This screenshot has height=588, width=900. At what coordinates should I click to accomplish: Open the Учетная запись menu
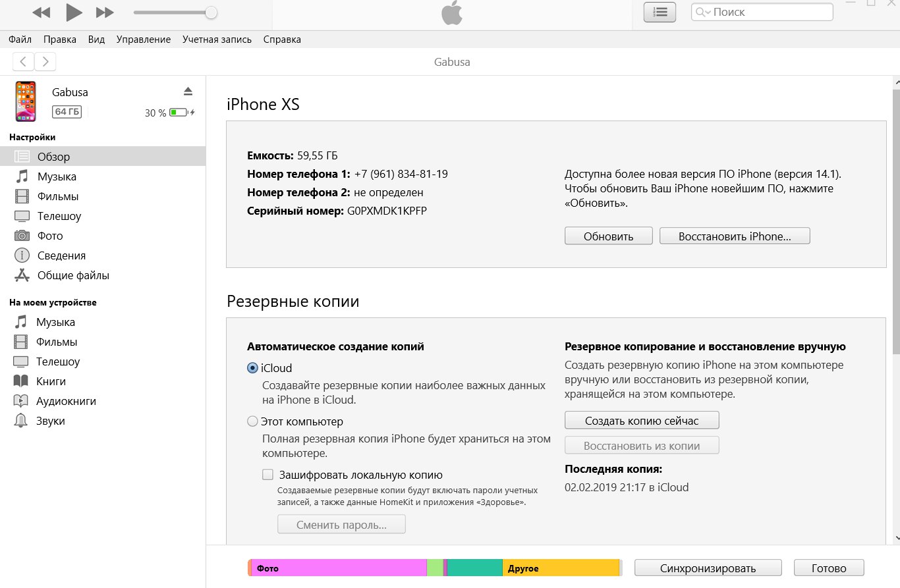tap(217, 40)
